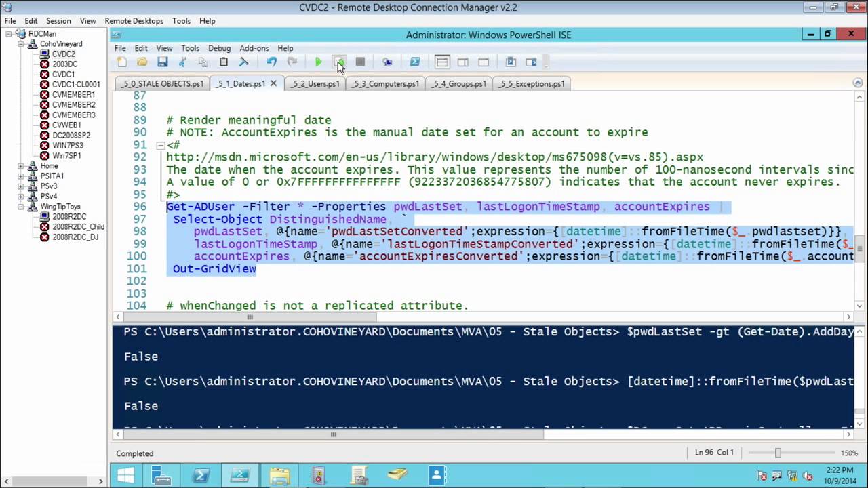Select the 2003DC server

pyautogui.click(x=65, y=64)
